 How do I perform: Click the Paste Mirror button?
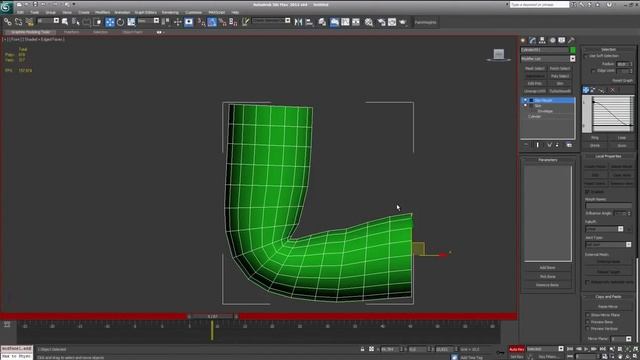608,307
